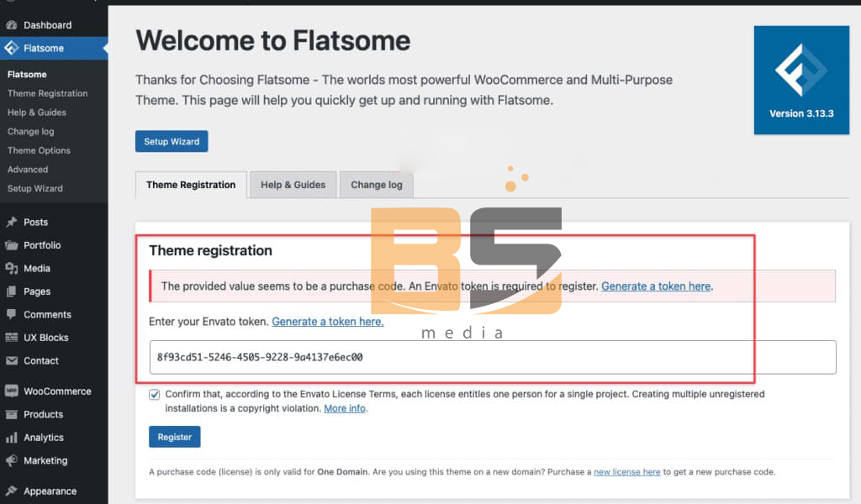Image resolution: width=861 pixels, height=504 pixels.
Task: Open Media menu label
Action: 37,268
